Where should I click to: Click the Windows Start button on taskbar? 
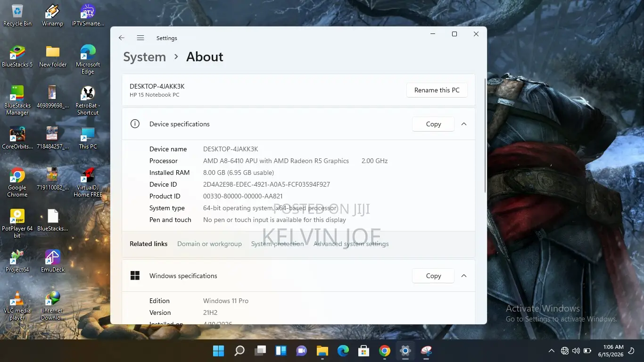[218, 351]
